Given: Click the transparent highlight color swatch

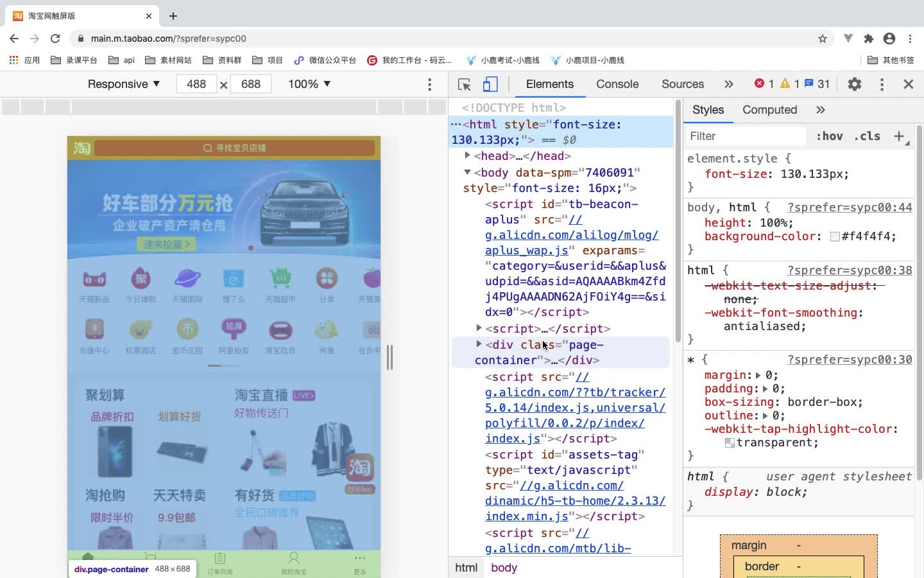Looking at the screenshot, I should click(730, 443).
